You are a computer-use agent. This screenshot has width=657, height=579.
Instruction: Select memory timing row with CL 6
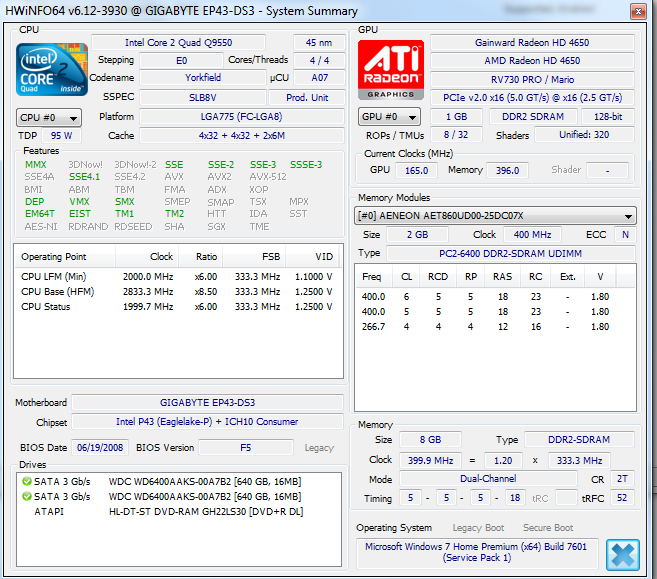click(494, 297)
